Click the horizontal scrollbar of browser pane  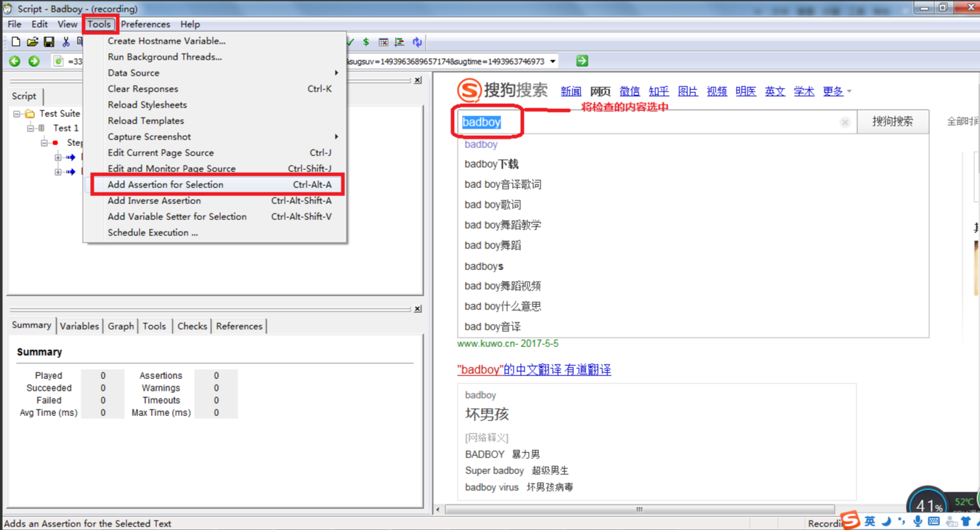tap(639, 510)
